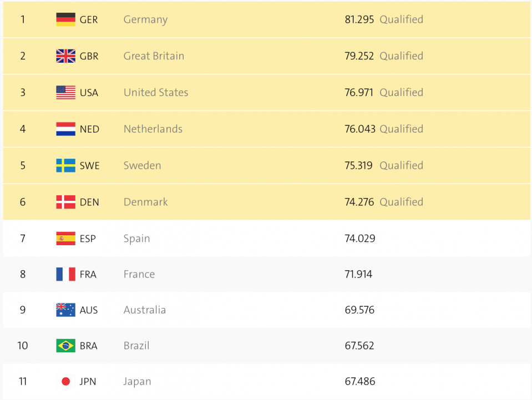
Task: Click the Brazil flag icon
Action: pos(65,346)
